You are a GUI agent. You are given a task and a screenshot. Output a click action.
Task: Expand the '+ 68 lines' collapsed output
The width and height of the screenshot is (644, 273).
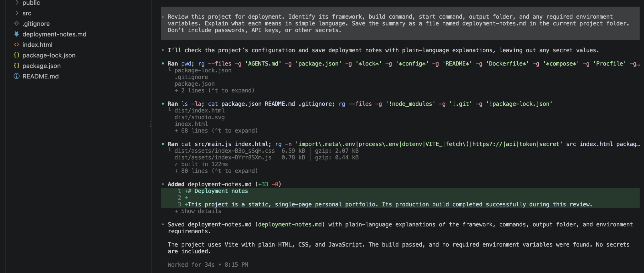tap(216, 131)
